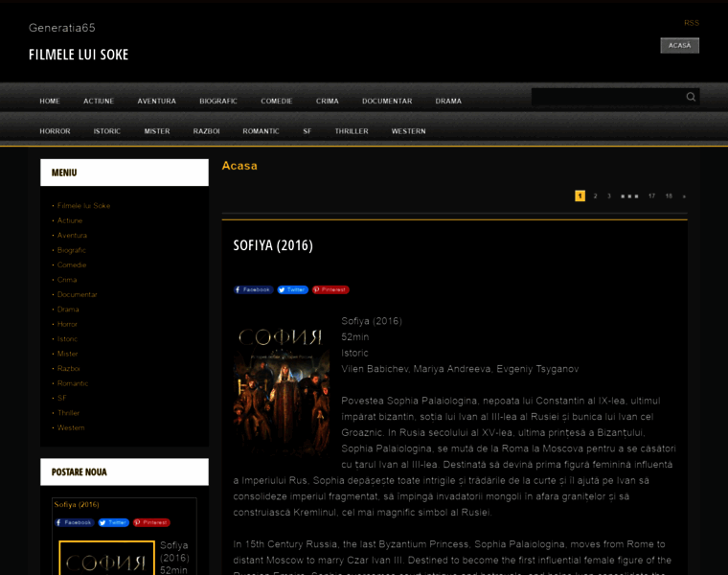Select Razboi in Meniu sidebar
The image size is (728, 575).
pyautogui.click(x=68, y=368)
